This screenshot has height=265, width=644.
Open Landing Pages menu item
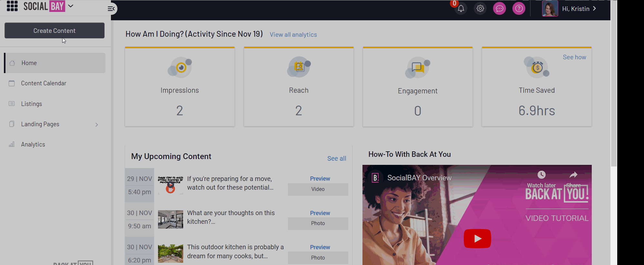coord(40,124)
